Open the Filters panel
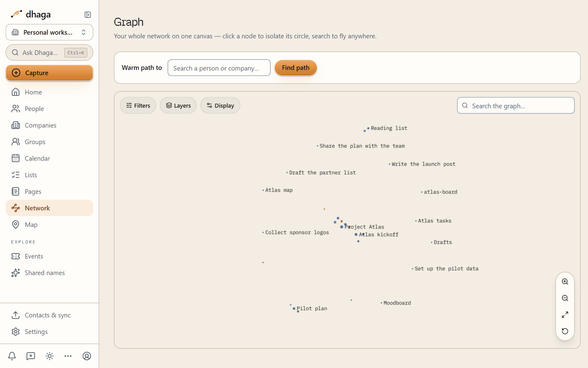The width and height of the screenshot is (588, 368). point(138,105)
